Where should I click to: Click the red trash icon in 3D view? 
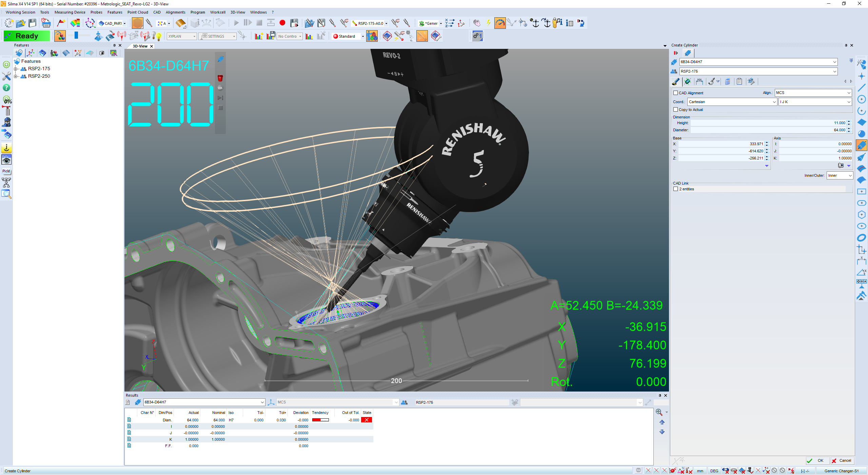(220, 78)
